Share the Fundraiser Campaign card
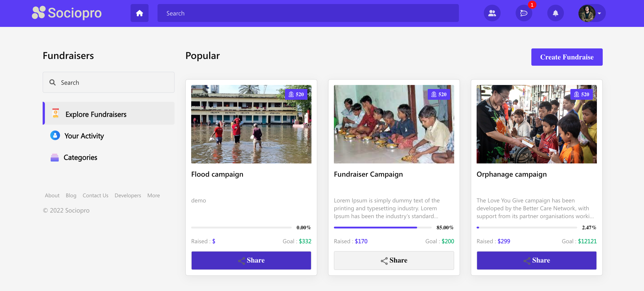 pos(394,260)
